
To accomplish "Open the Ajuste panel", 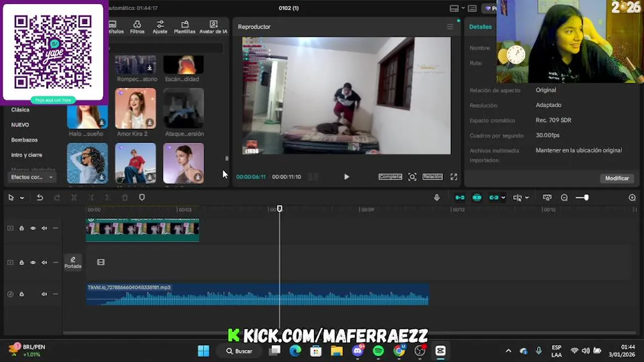I will click(160, 27).
